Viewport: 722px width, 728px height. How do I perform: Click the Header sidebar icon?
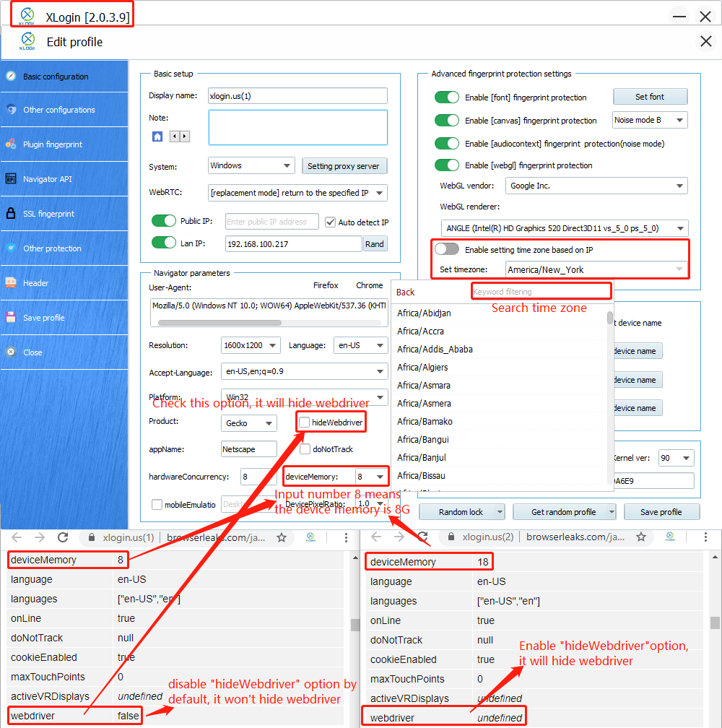click(x=11, y=283)
